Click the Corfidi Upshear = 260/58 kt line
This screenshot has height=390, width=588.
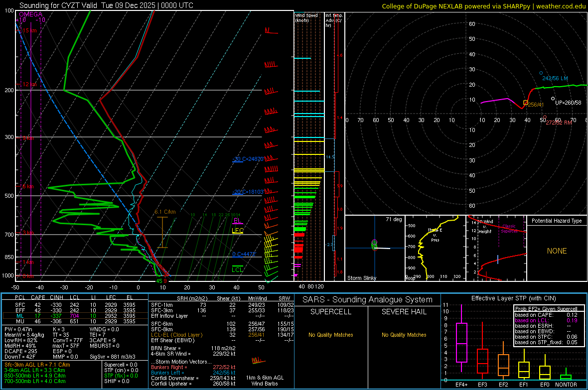pyautogui.click(x=193, y=383)
